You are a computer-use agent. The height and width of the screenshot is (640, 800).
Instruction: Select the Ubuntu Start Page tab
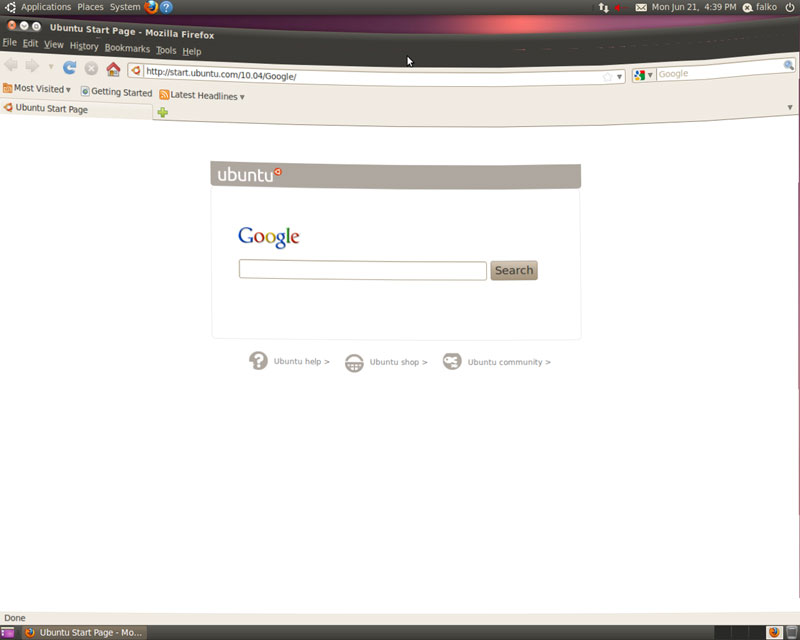[76, 109]
